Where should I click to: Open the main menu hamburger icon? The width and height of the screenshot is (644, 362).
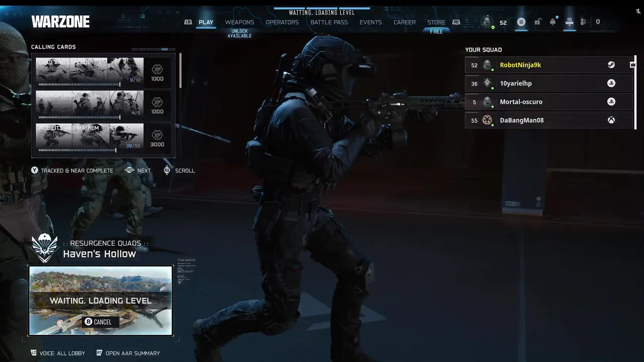521,22
